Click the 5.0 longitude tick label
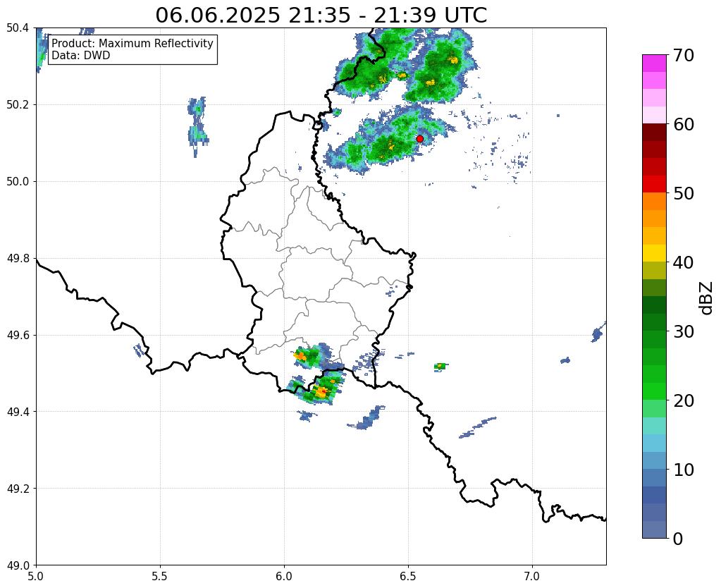 tap(36, 575)
